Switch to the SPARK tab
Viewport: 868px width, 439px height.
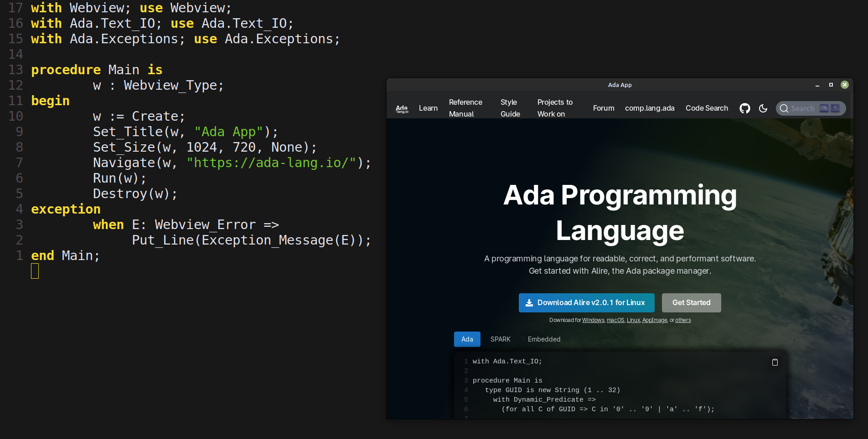(500, 339)
